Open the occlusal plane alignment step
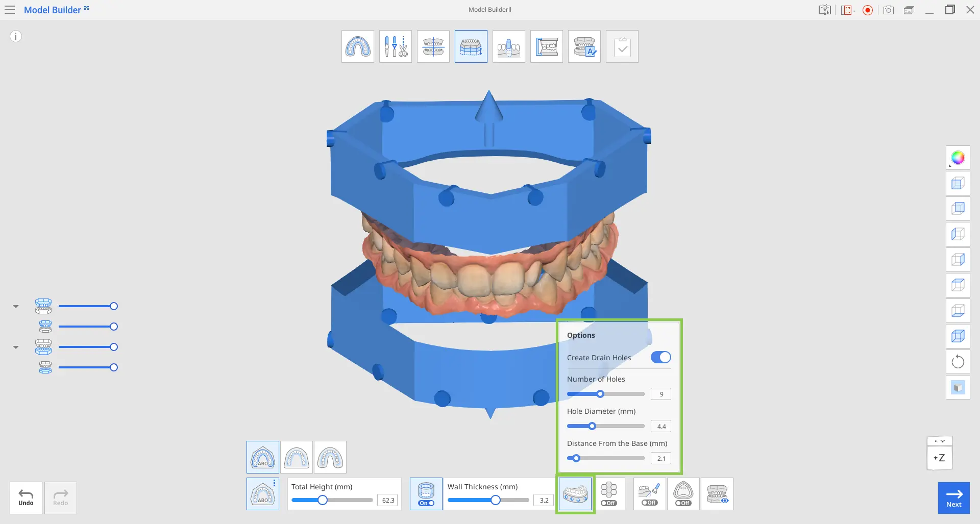The width and height of the screenshot is (980, 524). pos(433,46)
